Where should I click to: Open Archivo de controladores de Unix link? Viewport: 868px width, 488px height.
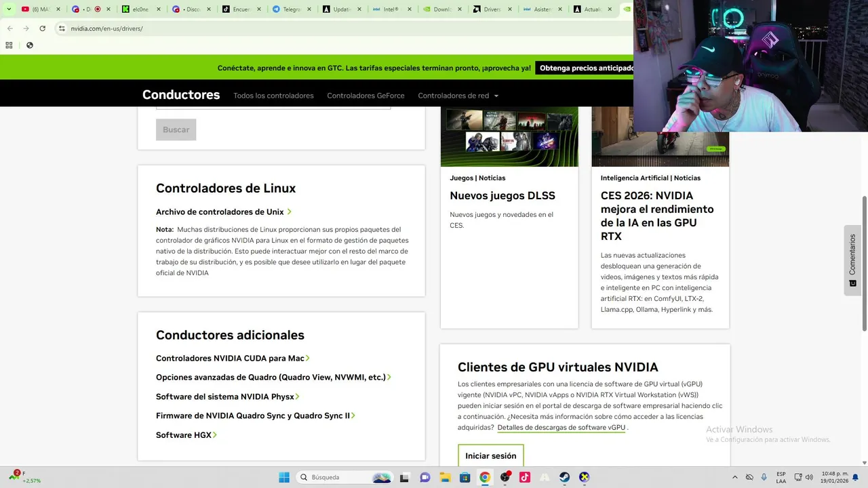[223, 212]
